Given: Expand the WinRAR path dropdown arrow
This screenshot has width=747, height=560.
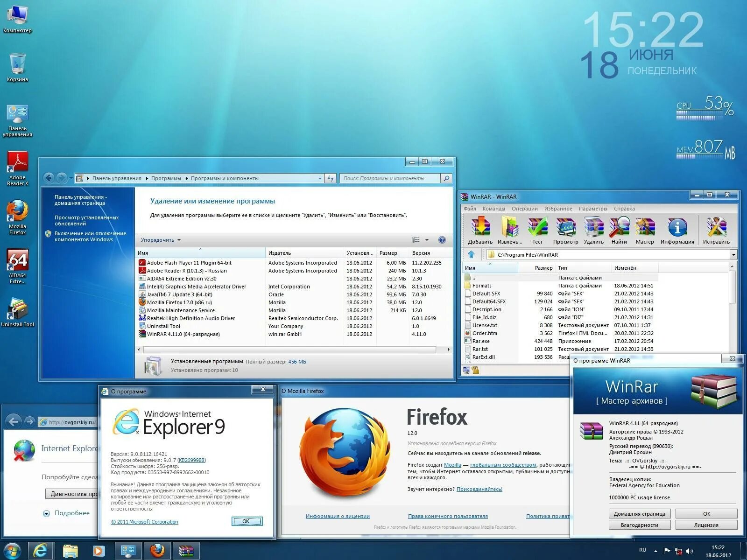Looking at the screenshot, I should click(x=733, y=254).
